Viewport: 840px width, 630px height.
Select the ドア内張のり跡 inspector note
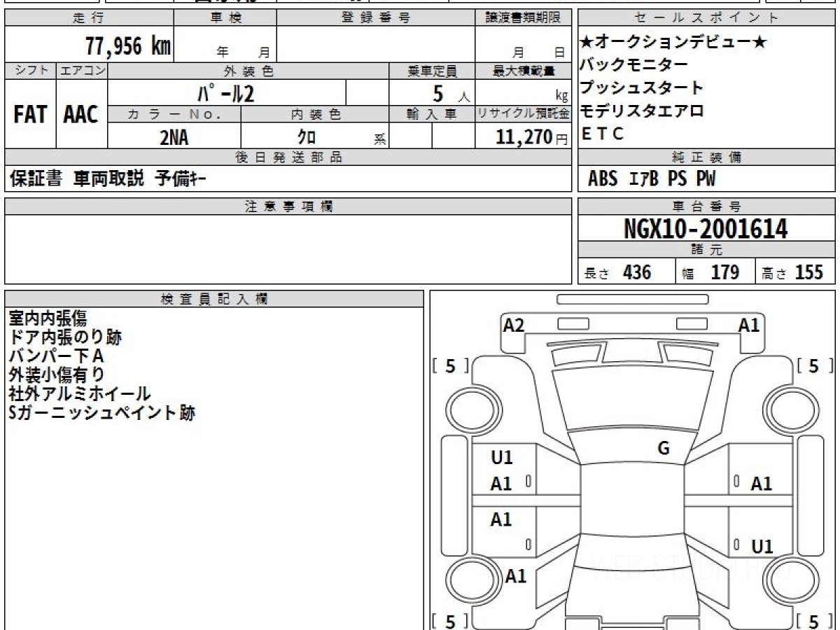point(65,337)
